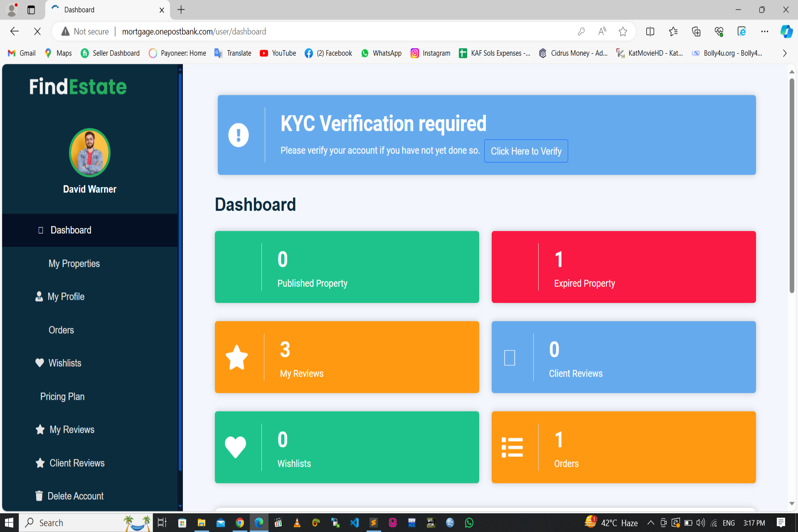
Task: Click the KYC exclamation alert icon
Action: (239, 135)
